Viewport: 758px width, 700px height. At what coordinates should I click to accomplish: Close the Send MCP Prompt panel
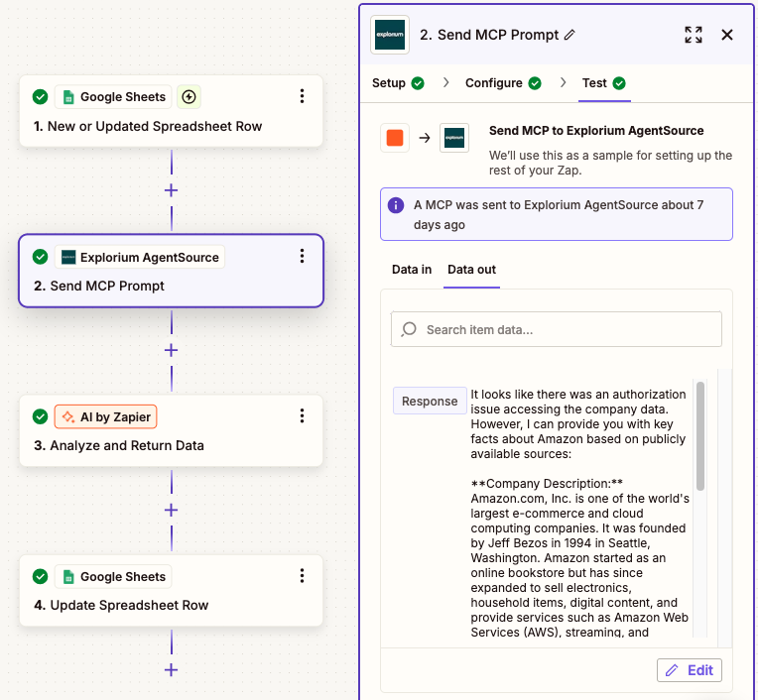pos(727,35)
